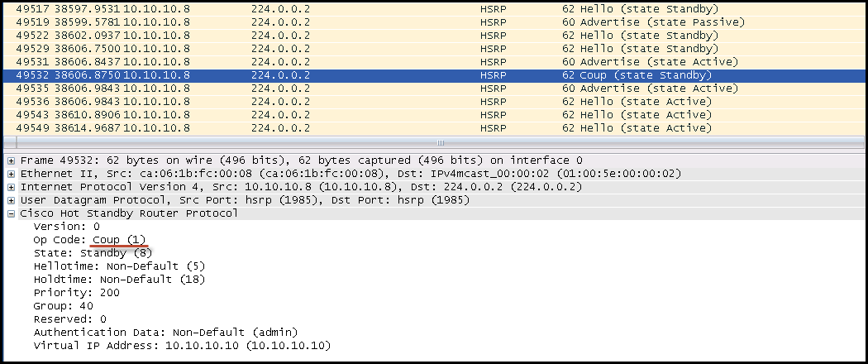
Task: Expand the Ethernet II tree node
Action: click(11, 174)
